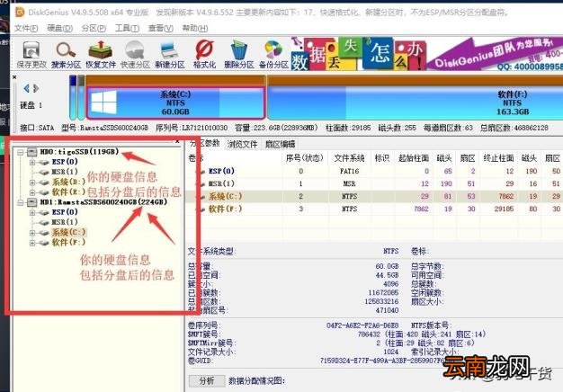The height and width of the screenshot is (392, 563).
Task: Open the 分区(P) menu
Action: 94,28
